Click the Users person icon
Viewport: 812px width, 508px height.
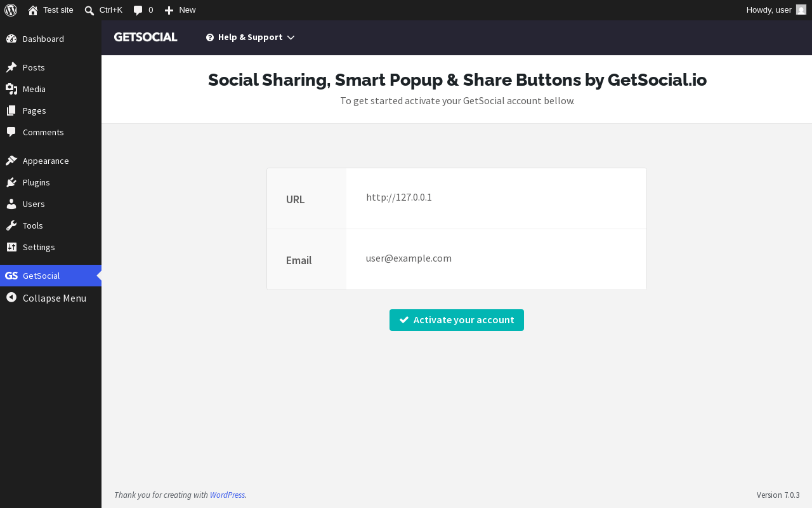pyautogui.click(x=11, y=204)
